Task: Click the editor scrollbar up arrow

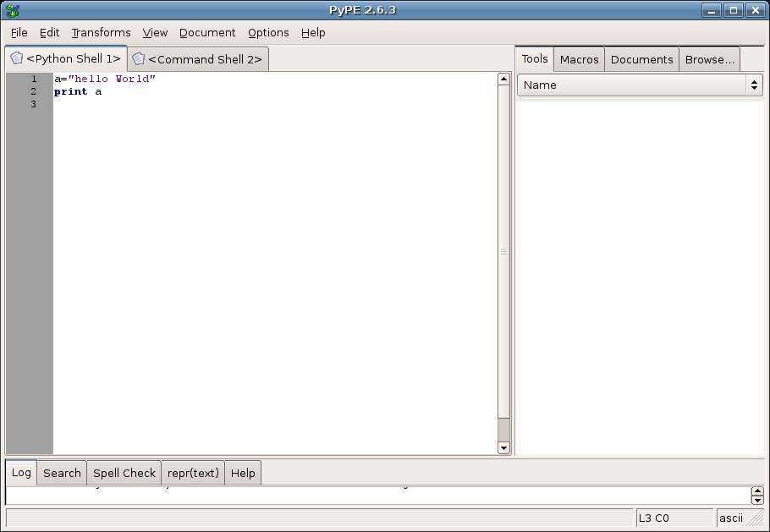Action: click(x=503, y=79)
